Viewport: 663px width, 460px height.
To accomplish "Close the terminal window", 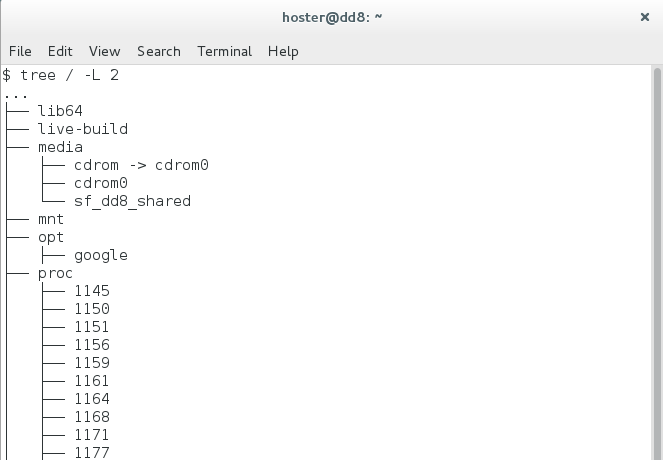I will pos(644,17).
